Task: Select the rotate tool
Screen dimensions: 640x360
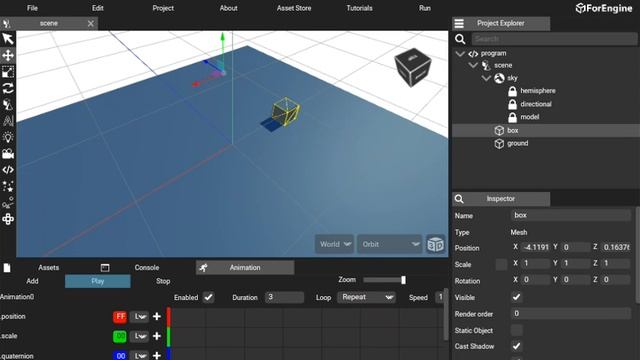Action: click(x=8, y=88)
